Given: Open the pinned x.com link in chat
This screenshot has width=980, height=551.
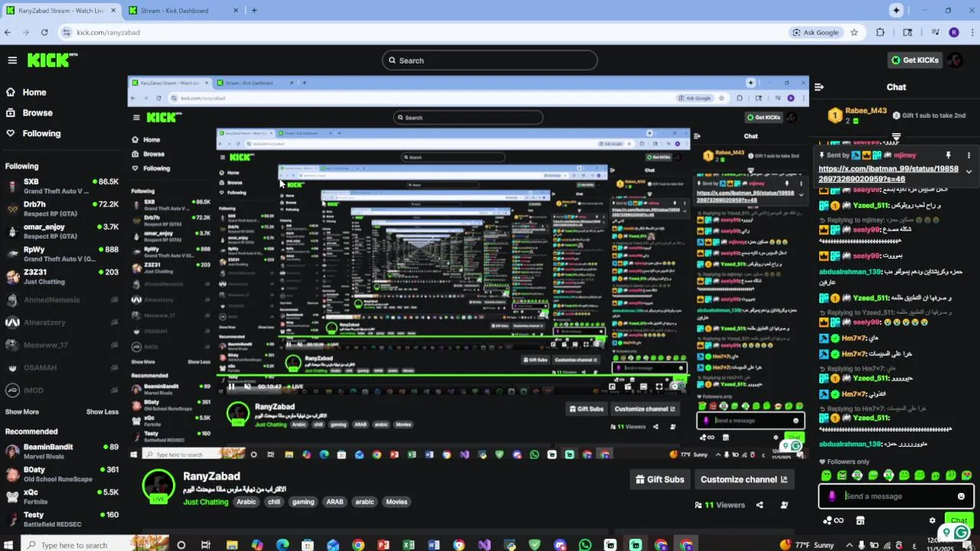Looking at the screenshot, I should coord(888,174).
